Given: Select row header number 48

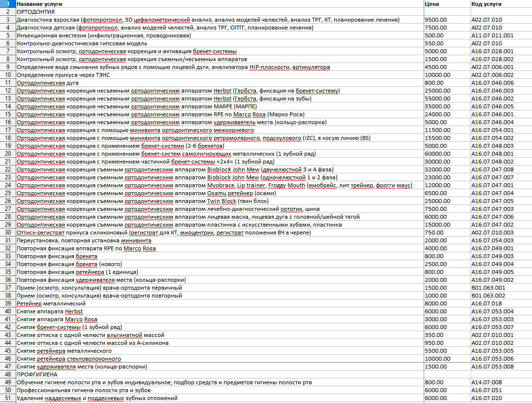Looking at the screenshot, I should pyautogui.click(x=7, y=374).
